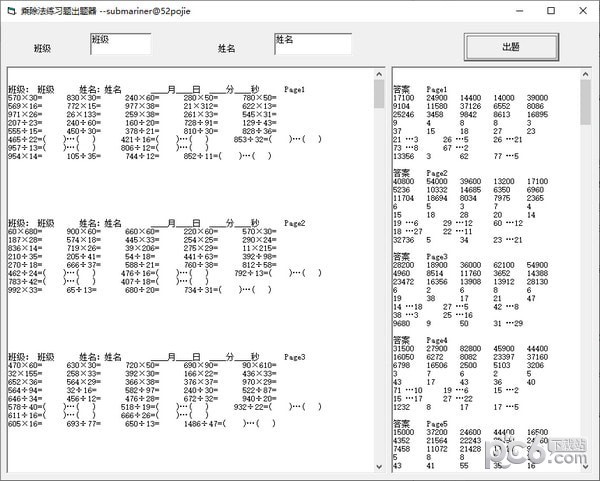
Task: Click answer 15000 under Page5 answers
Action: [x=404, y=432]
